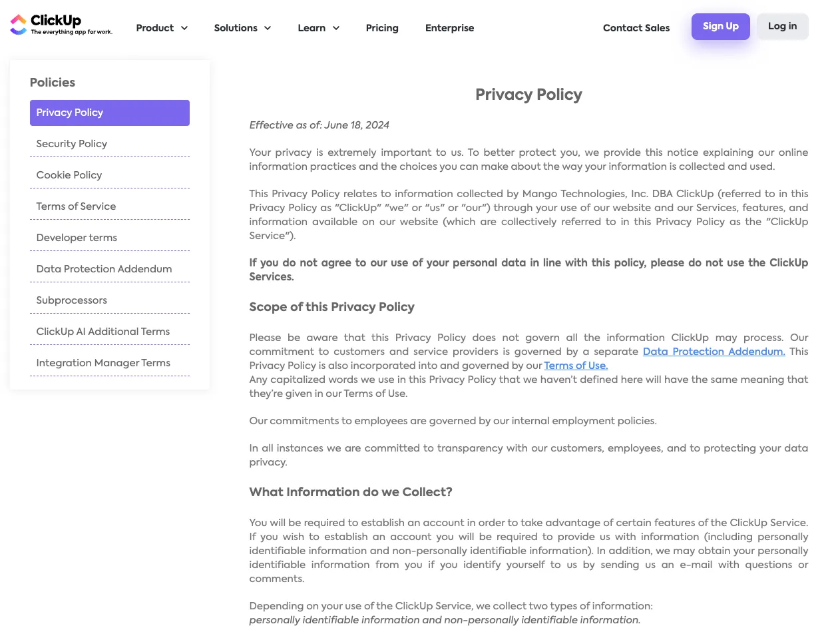The height and width of the screenshot is (634, 840).
Task: Select Integration Manager Terms in sidebar
Action: pos(110,363)
